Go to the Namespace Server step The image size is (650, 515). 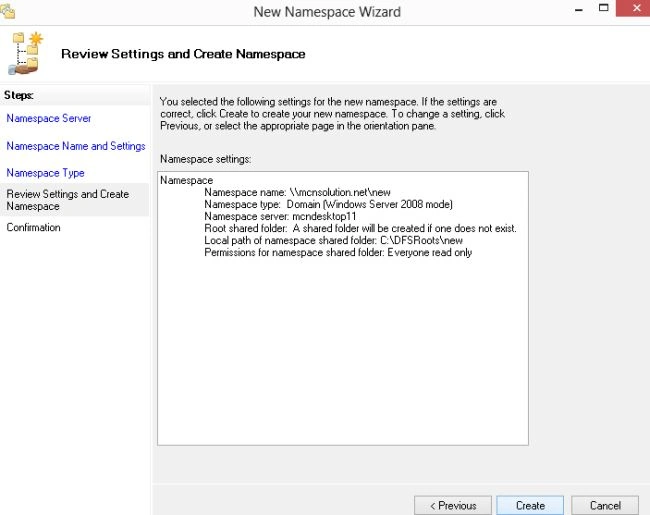click(x=49, y=118)
